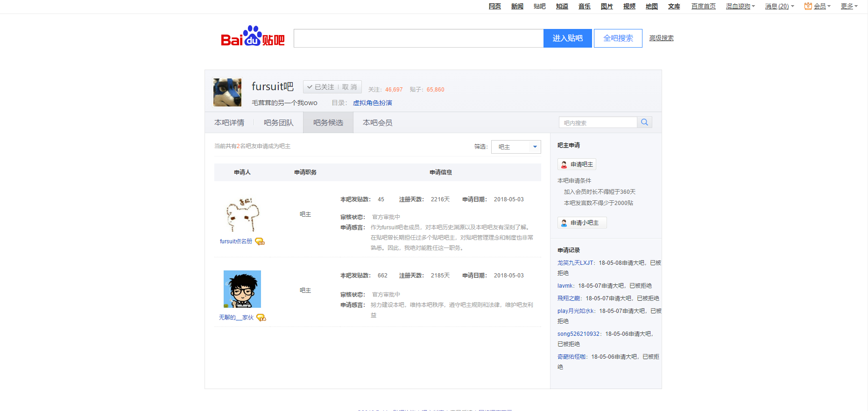The height and width of the screenshot is (411, 868).
Task: Click the Baidu Tieba logo
Action: [x=253, y=36]
